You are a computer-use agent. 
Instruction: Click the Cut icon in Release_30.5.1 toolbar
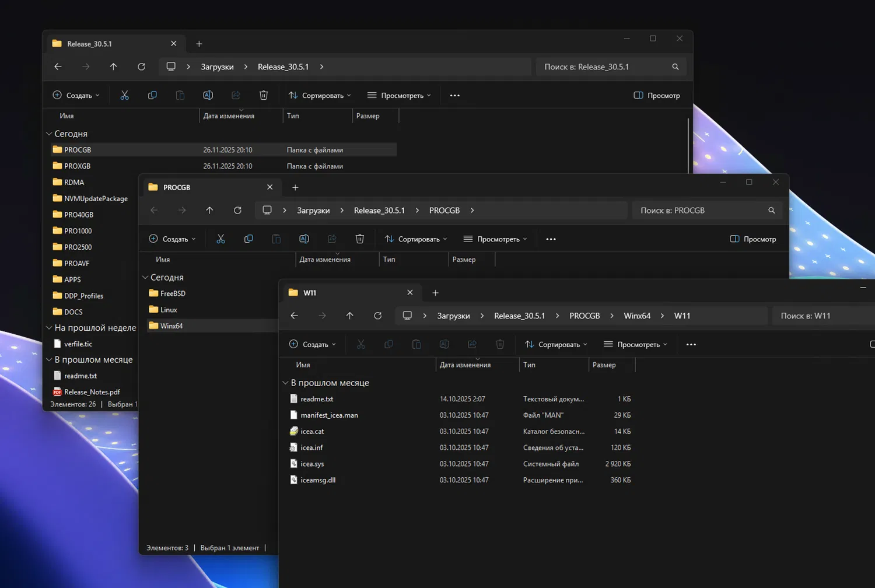(124, 96)
